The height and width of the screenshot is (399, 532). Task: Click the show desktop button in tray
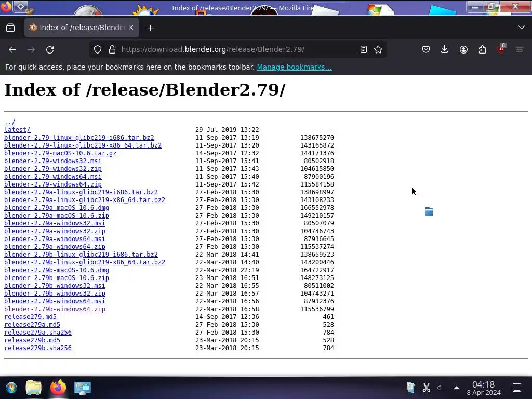click(x=517, y=388)
